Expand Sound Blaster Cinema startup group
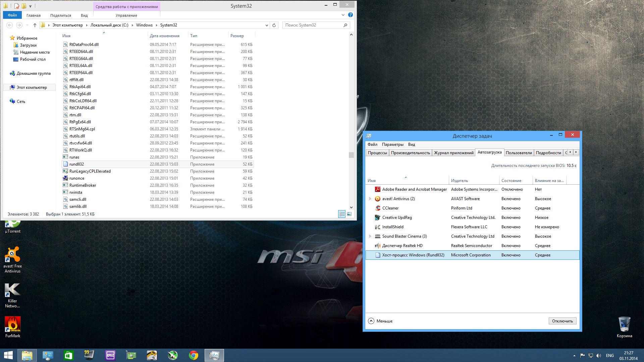 point(370,236)
